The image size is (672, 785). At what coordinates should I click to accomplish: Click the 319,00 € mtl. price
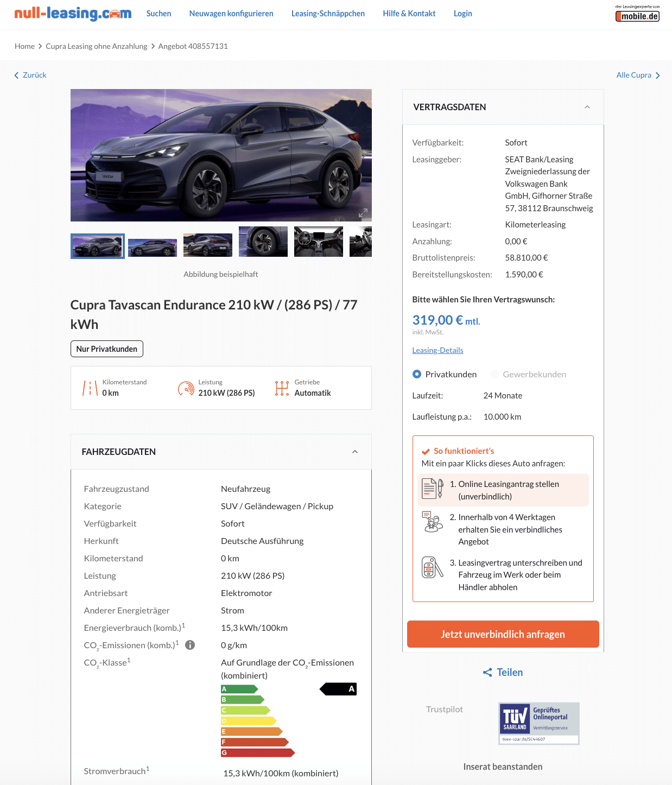click(446, 320)
